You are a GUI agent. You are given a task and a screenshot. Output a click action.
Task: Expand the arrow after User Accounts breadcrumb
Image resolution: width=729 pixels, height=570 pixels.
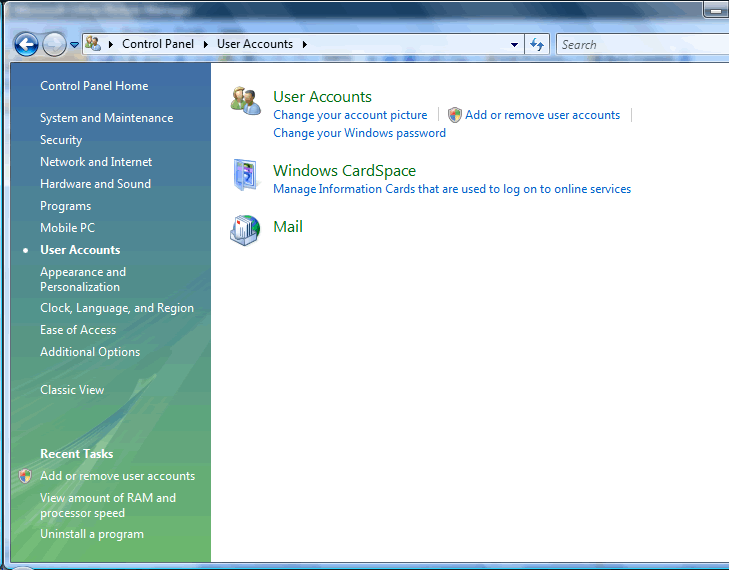304,44
